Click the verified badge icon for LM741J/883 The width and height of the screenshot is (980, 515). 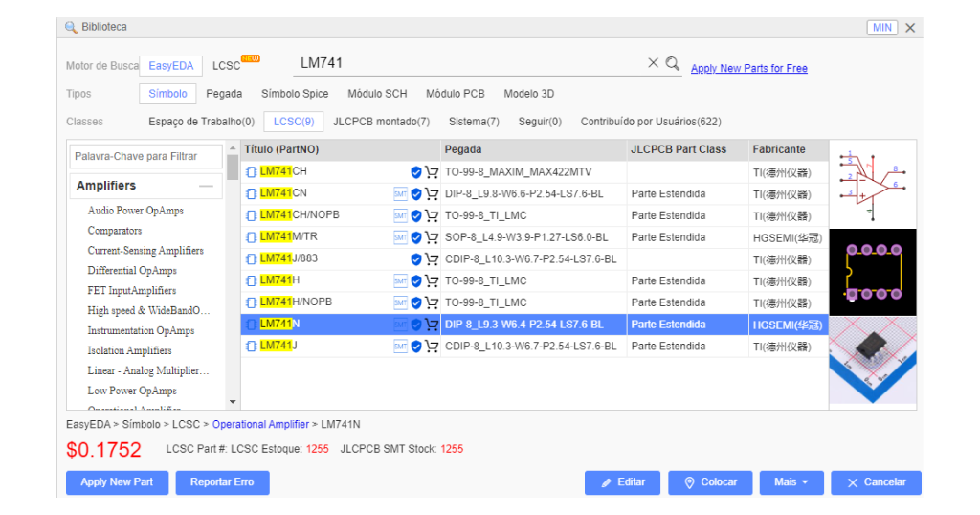tap(415, 258)
